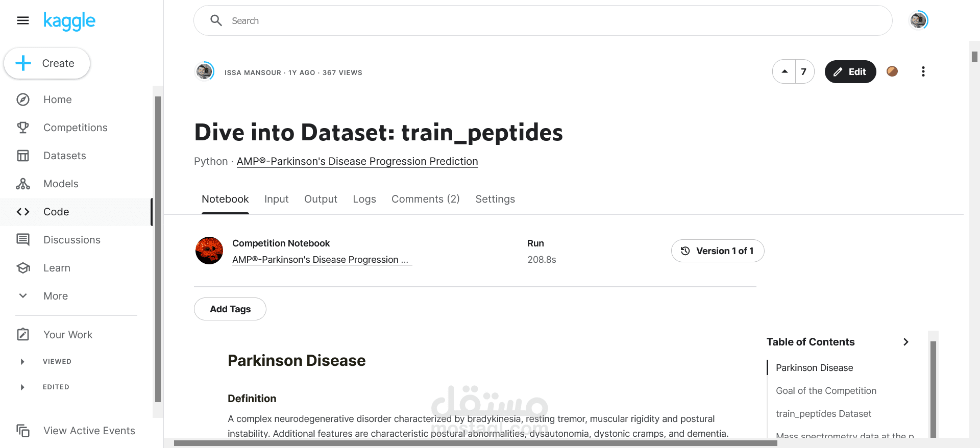This screenshot has height=448, width=980.
Task: Open the Comments tab
Action: (x=425, y=199)
